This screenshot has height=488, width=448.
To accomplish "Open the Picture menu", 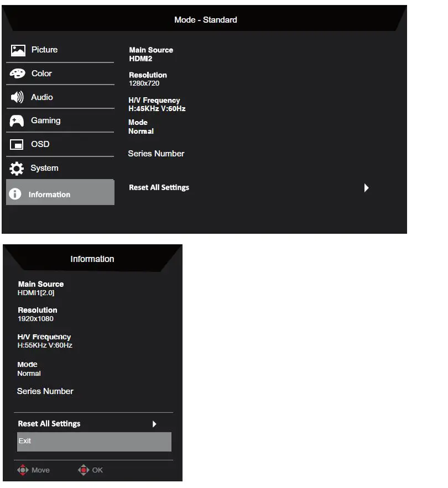I will point(60,50).
